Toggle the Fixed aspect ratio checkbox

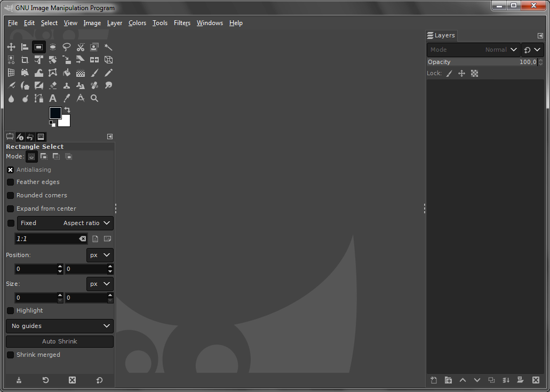pos(11,223)
